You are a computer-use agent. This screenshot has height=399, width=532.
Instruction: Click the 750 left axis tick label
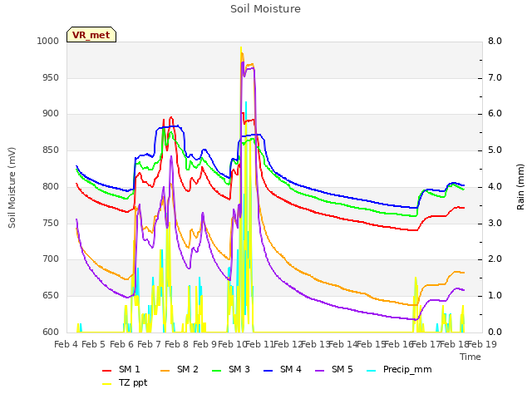[51, 223]
